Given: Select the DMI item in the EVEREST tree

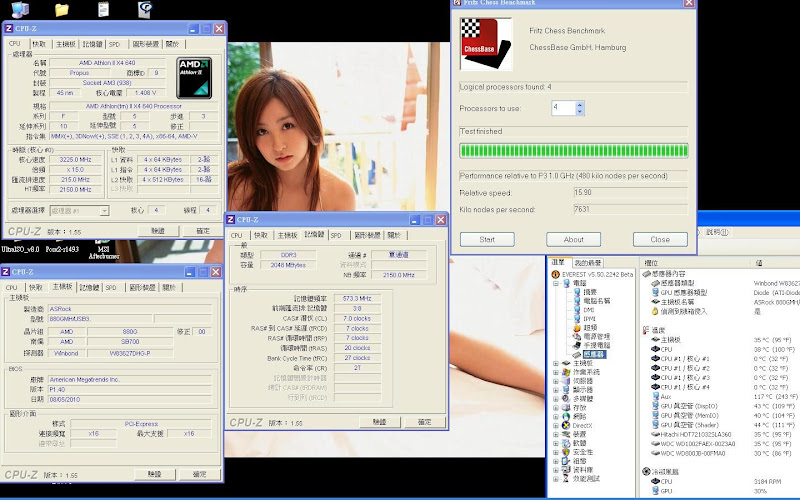Looking at the screenshot, I should click(x=589, y=310).
